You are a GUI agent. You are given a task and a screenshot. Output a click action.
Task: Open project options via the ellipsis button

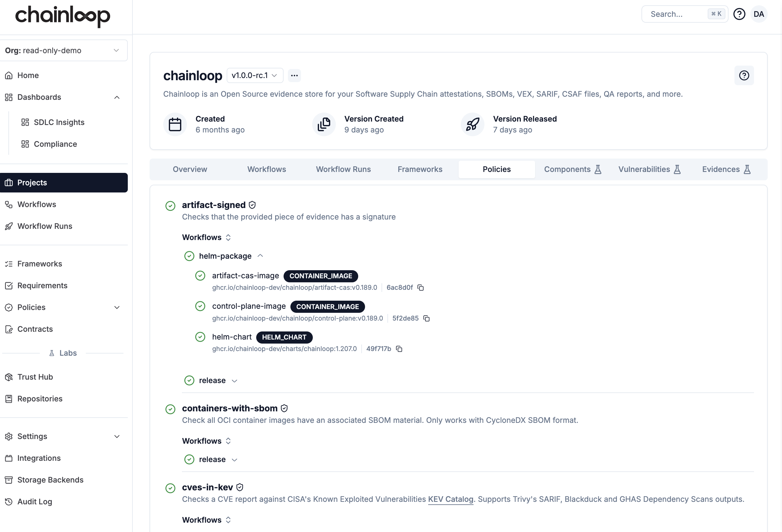[294, 75]
